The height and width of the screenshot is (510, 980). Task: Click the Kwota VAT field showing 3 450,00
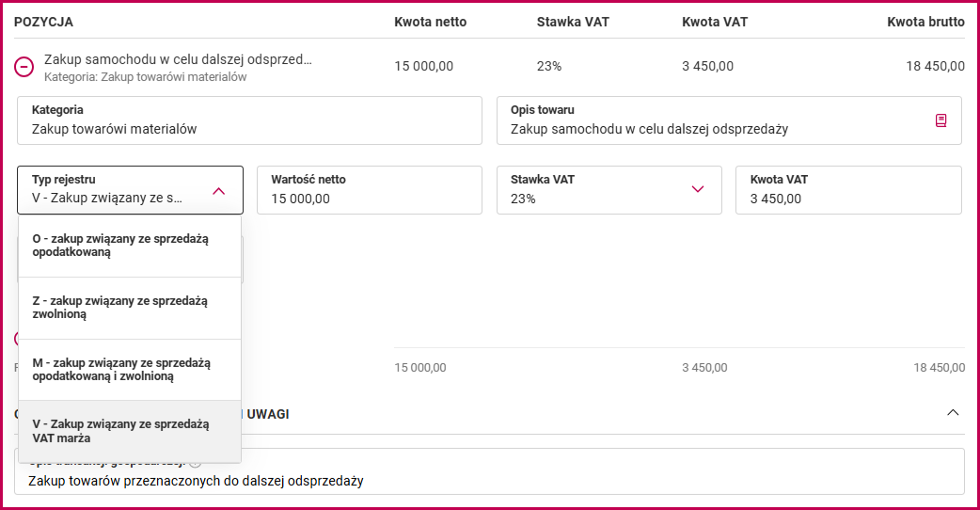pyautogui.click(x=848, y=190)
